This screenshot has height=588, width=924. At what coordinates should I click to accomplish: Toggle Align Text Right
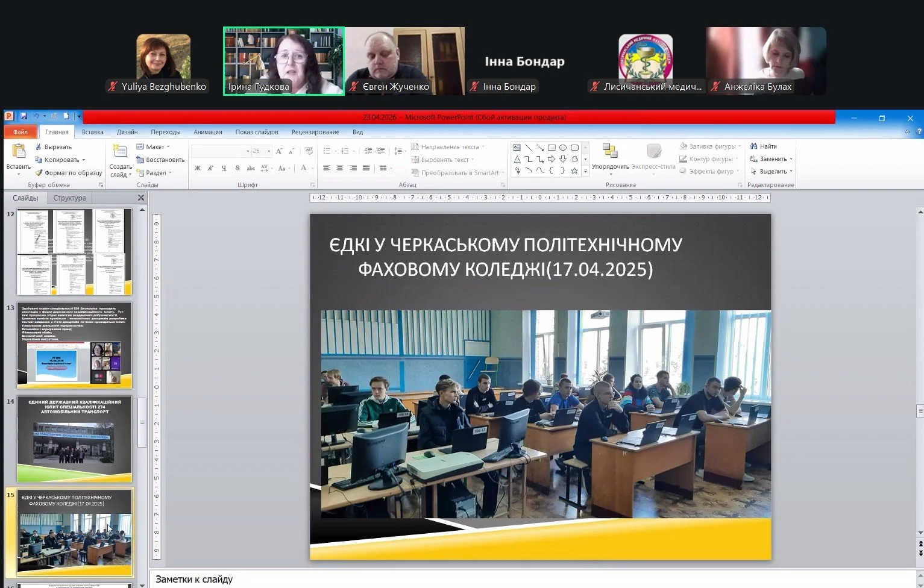pyautogui.click(x=353, y=168)
